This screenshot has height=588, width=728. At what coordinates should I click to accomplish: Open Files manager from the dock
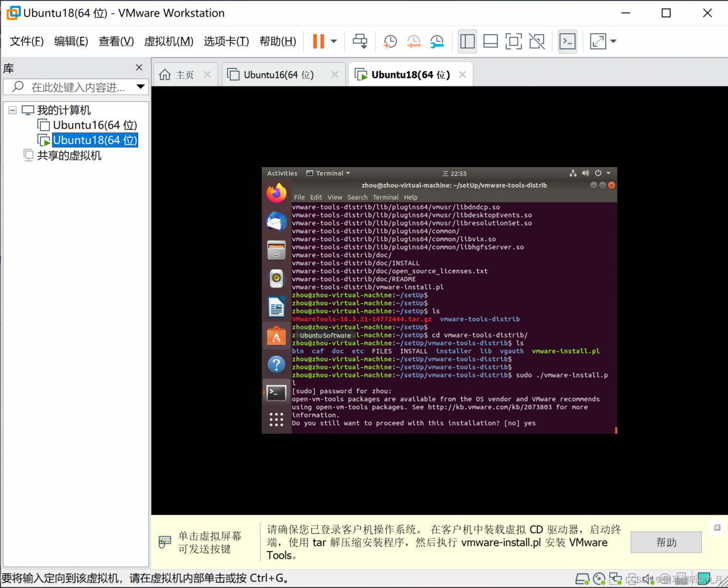click(x=276, y=250)
